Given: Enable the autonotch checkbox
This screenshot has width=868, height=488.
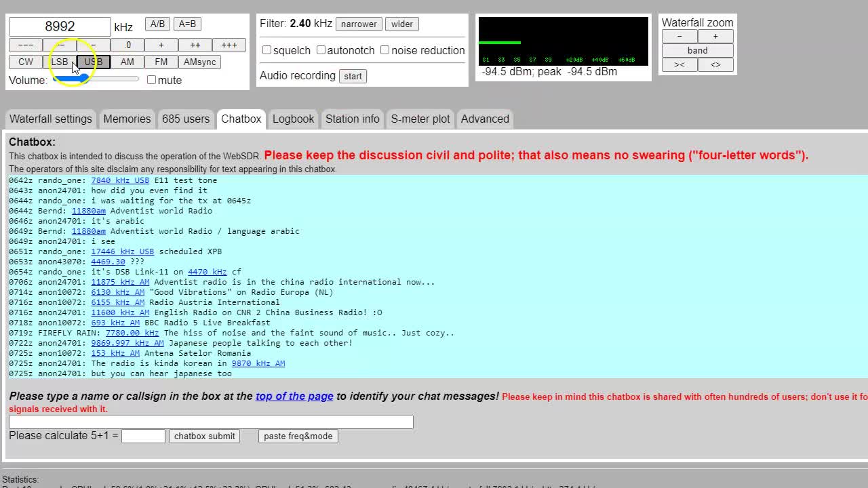Looking at the screenshot, I should tap(321, 50).
